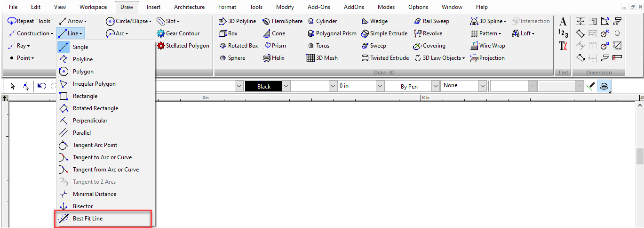This screenshot has width=644, height=228.
Task: Click the Undo arrow icon
Action: [42, 86]
